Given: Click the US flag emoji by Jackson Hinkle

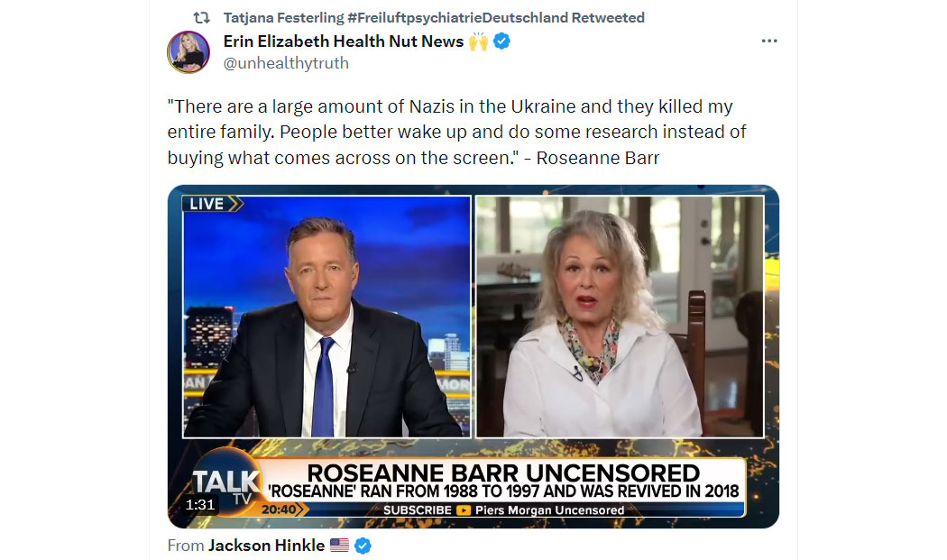Looking at the screenshot, I should pyautogui.click(x=339, y=546).
